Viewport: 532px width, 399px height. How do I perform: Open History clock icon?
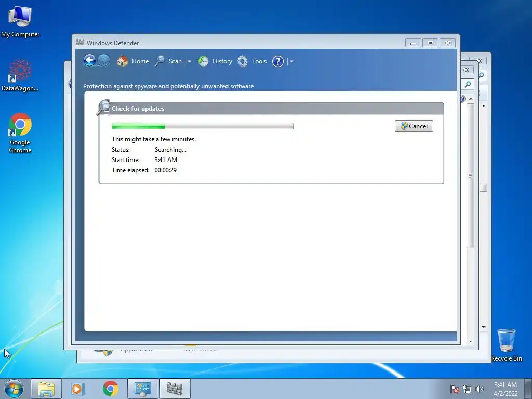point(203,61)
